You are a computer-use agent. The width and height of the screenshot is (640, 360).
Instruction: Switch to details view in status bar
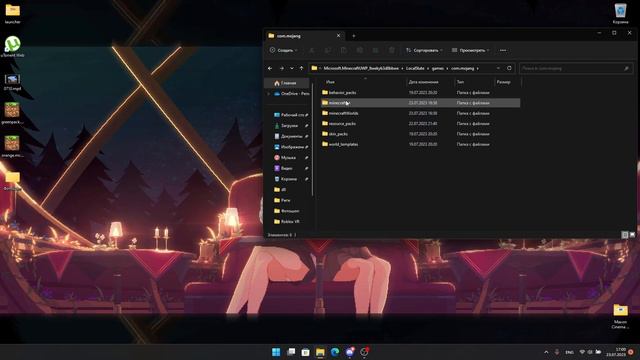point(624,235)
